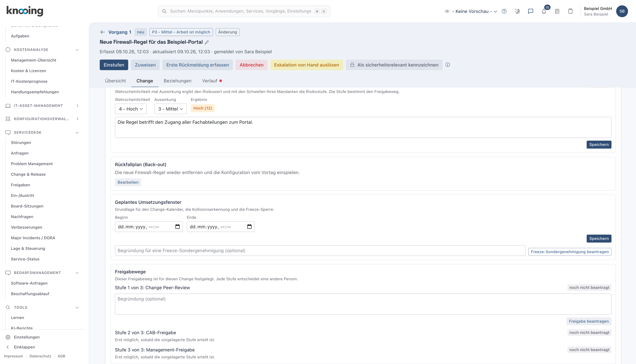Click the pencil icon to edit the title
Screen dimensions: 636x364
click(x=207, y=42)
